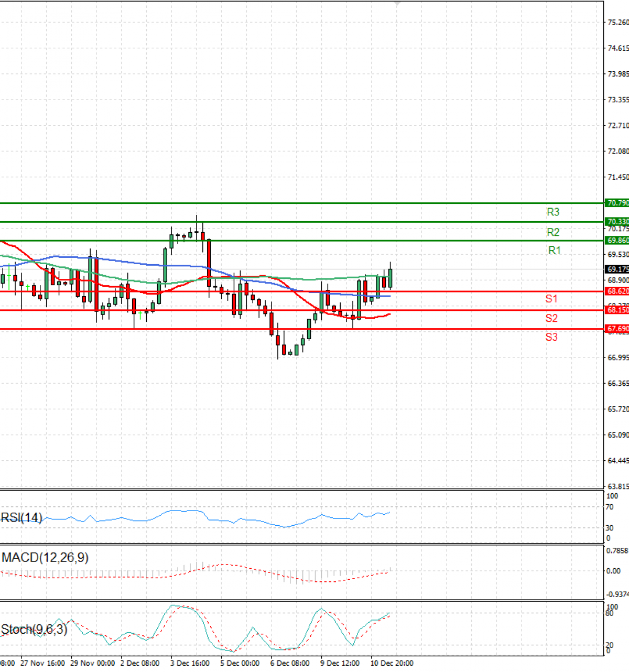This screenshot has width=629, height=672.
Task: Click the 10 Dec 20:00 timestamp label
Action: [391, 663]
